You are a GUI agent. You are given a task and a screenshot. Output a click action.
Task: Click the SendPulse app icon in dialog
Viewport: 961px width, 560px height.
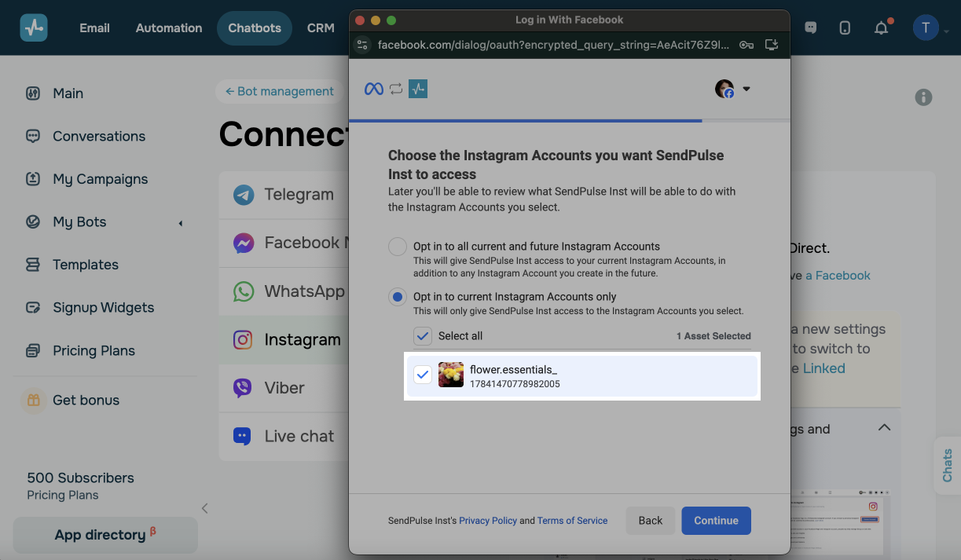pyautogui.click(x=418, y=89)
